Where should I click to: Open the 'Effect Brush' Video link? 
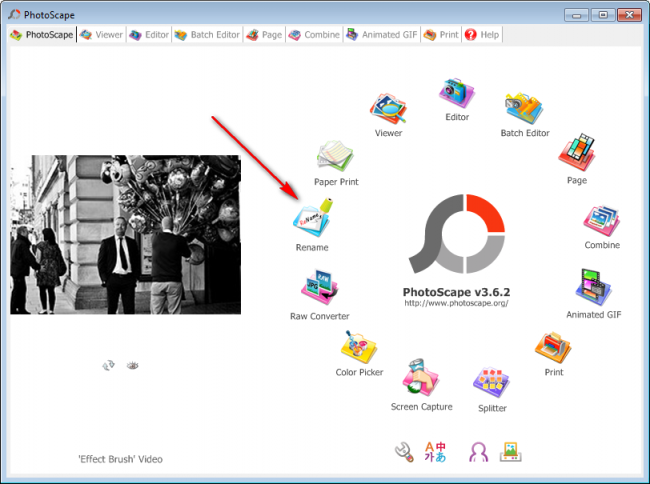[120, 459]
